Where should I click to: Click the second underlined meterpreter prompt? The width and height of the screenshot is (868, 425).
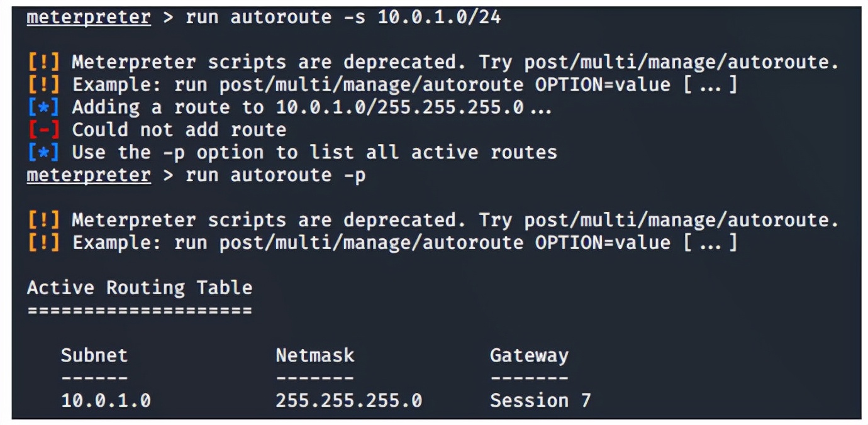point(89,175)
